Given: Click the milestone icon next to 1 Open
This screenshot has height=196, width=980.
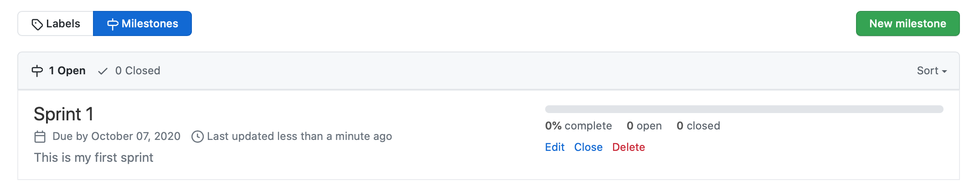Looking at the screenshot, I should click(37, 71).
